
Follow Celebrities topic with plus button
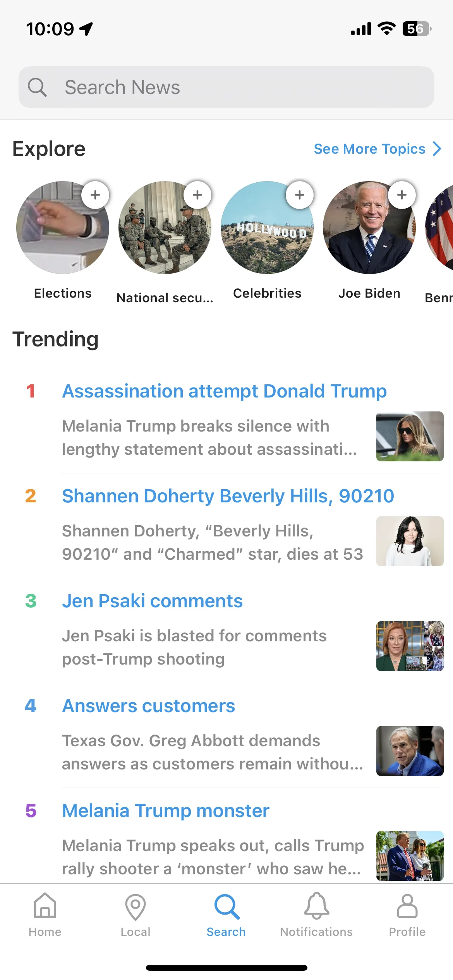tap(300, 195)
